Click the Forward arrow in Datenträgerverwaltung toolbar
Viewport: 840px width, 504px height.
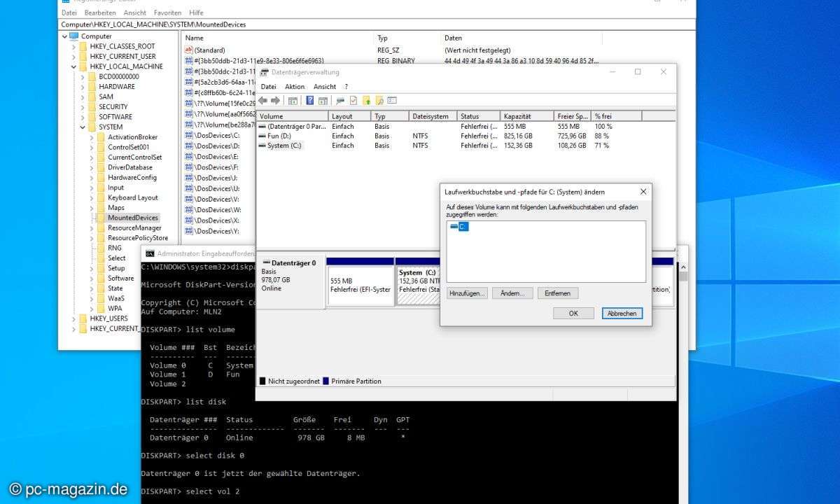(276, 101)
